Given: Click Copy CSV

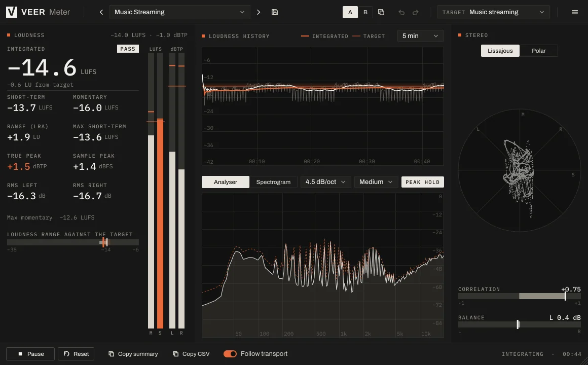Looking at the screenshot, I should tap(191, 354).
